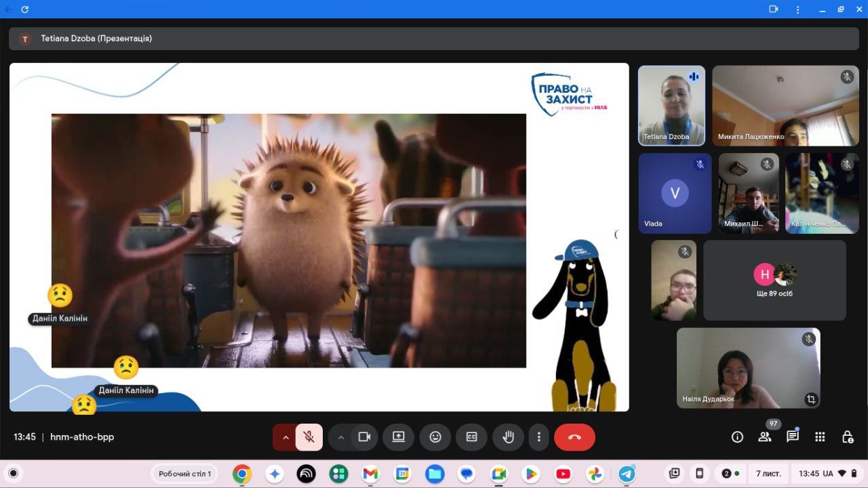Click crop icon on Наіля Дударьок tile

coord(810,399)
